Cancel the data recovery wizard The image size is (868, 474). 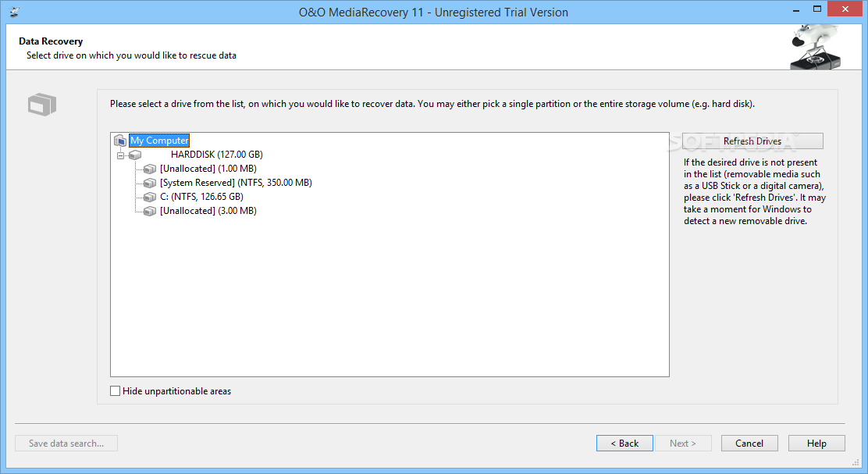(x=749, y=443)
